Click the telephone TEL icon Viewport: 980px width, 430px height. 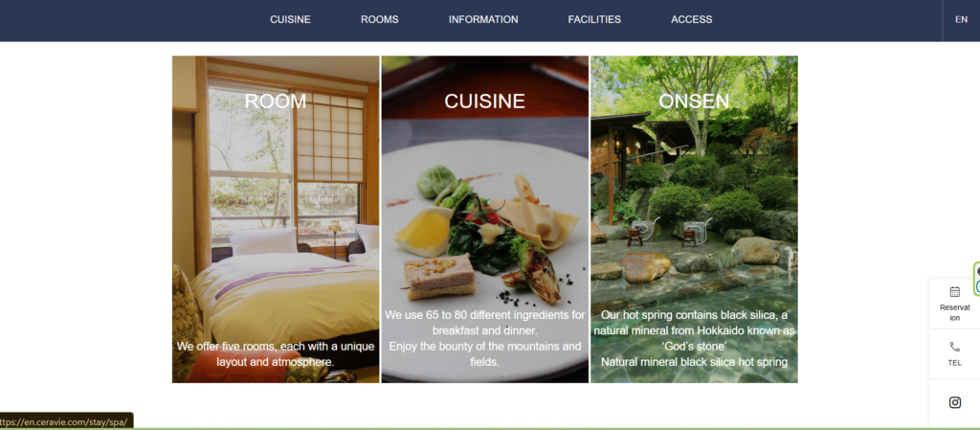click(954, 347)
